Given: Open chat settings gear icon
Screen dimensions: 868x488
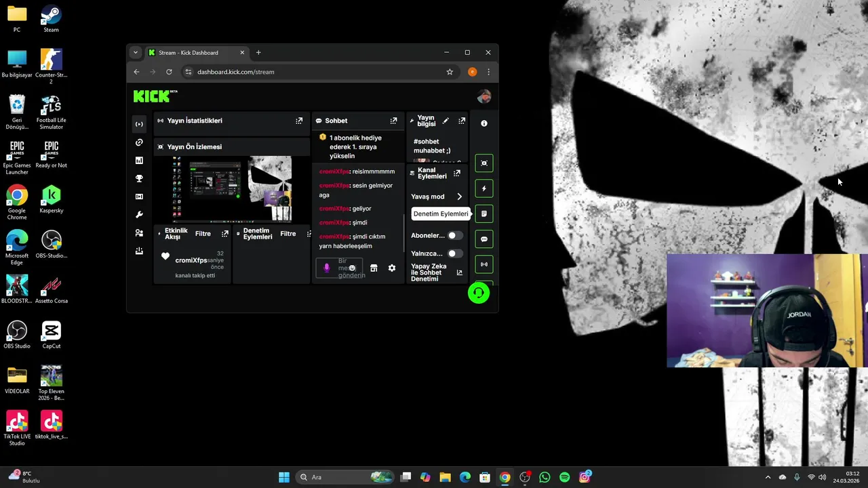Looking at the screenshot, I should tap(392, 268).
